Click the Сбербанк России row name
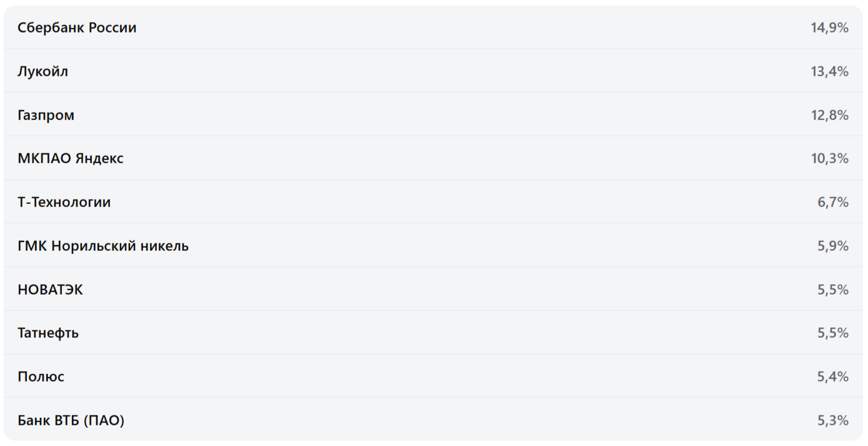Image resolution: width=868 pixels, height=446 pixels. 77,28
